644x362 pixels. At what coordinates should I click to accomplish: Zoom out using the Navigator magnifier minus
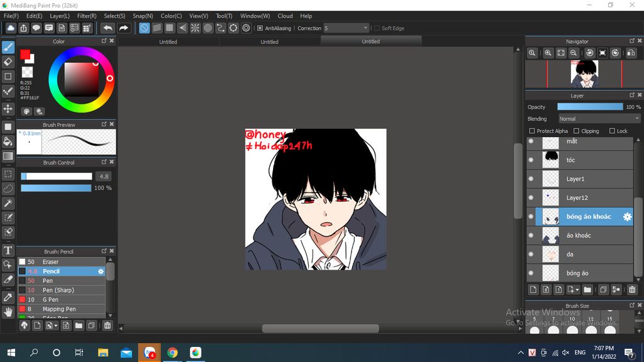(574, 53)
